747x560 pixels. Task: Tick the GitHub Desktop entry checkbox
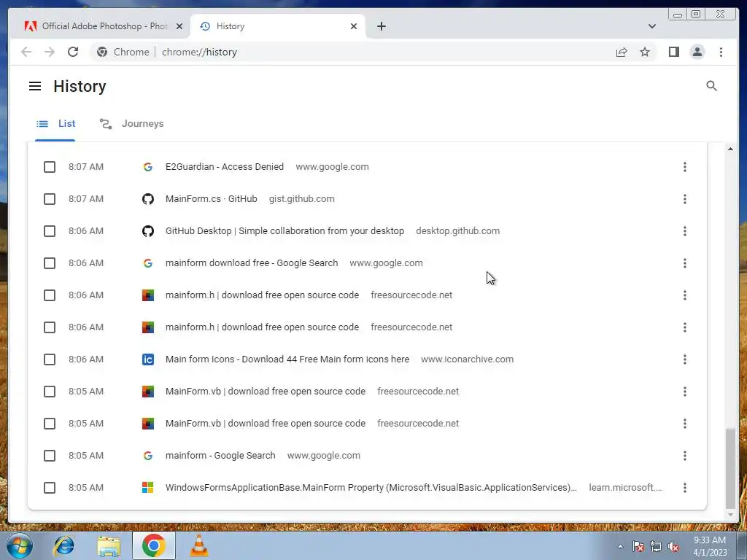50,231
